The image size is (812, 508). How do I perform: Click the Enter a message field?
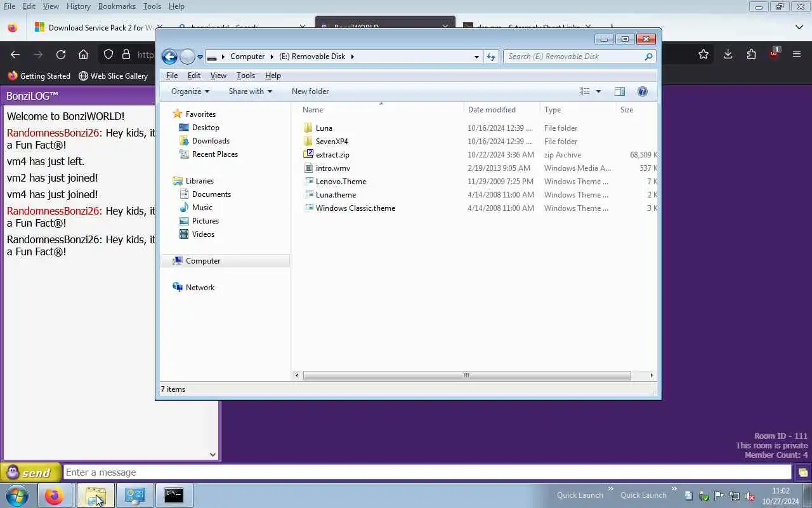point(428,472)
